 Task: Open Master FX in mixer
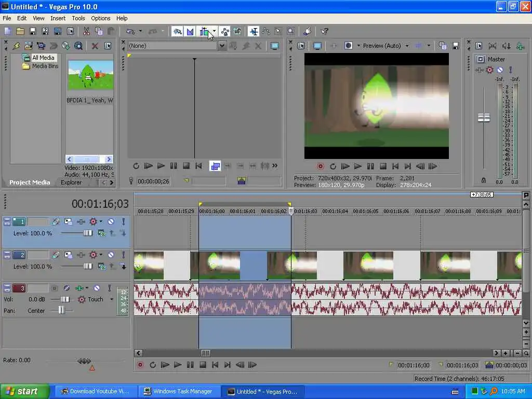click(x=480, y=70)
